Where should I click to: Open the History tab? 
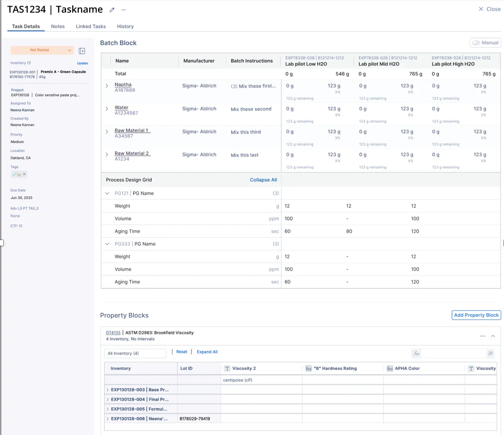pos(125,27)
